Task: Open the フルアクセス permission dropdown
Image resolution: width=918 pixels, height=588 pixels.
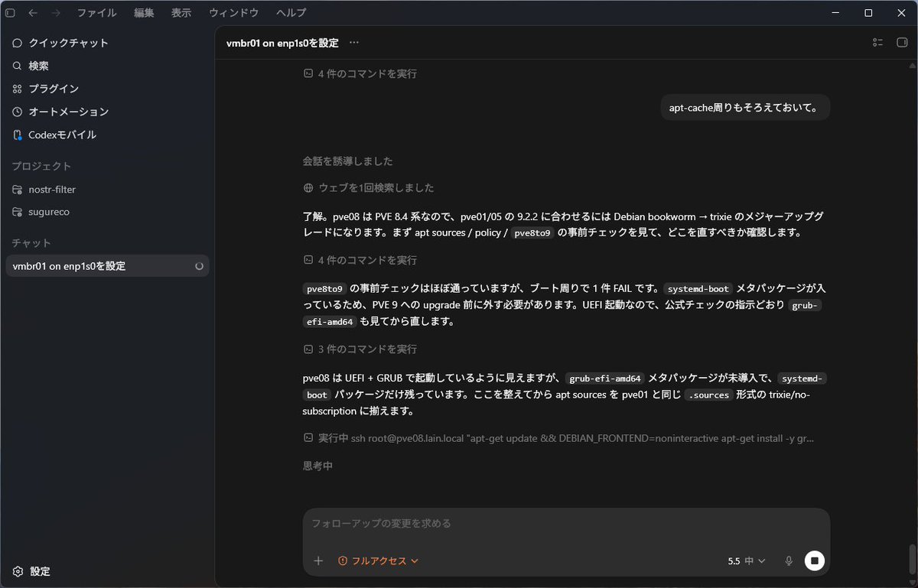Action: (x=379, y=561)
